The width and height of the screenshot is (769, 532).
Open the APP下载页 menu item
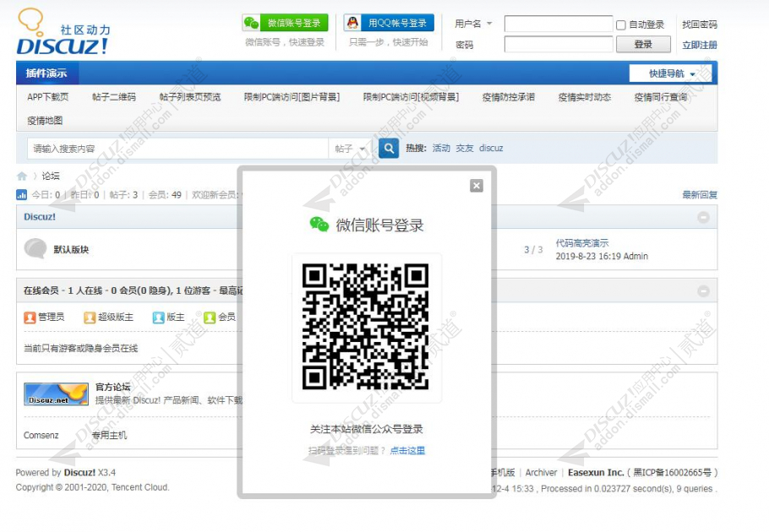(x=48, y=97)
